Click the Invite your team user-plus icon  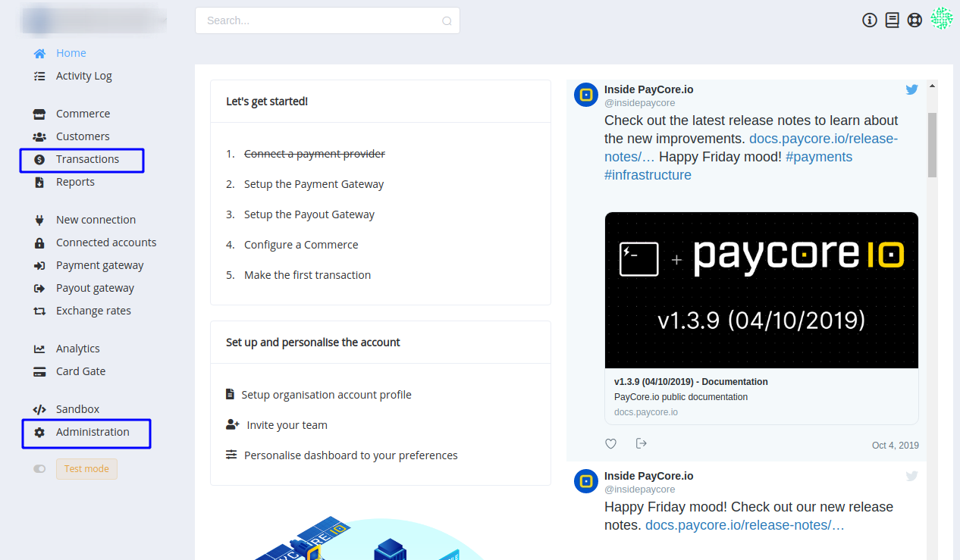pos(233,425)
